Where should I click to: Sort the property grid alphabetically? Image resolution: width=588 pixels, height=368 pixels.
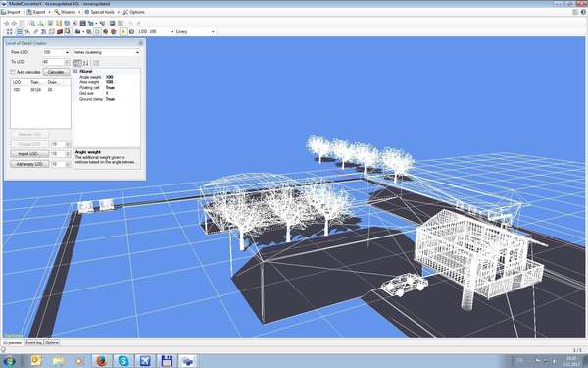[x=86, y=63]
